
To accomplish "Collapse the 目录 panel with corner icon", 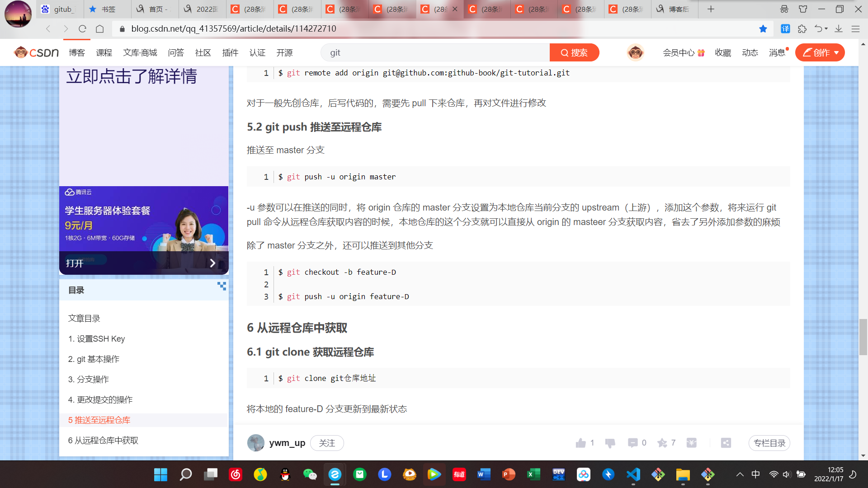I will pyautogui.click(x=222, y=286).
